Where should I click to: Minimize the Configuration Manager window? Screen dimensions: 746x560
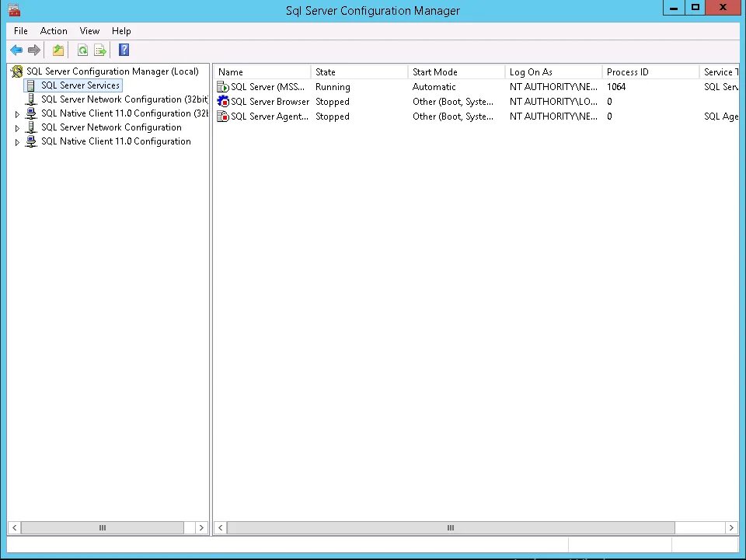[674, 8]
